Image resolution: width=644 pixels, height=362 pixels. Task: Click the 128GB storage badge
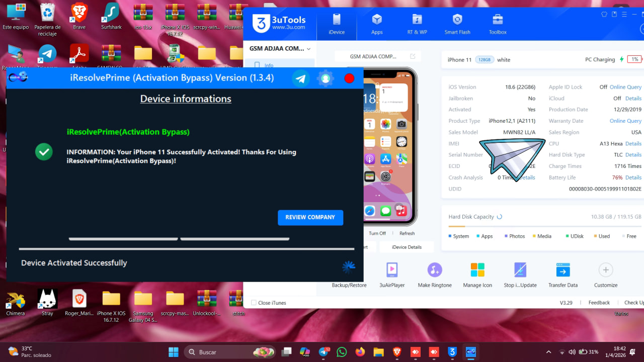[484, 59]
